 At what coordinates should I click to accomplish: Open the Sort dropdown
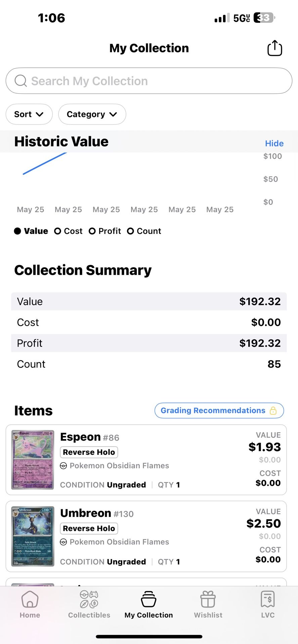click(29, 114)
